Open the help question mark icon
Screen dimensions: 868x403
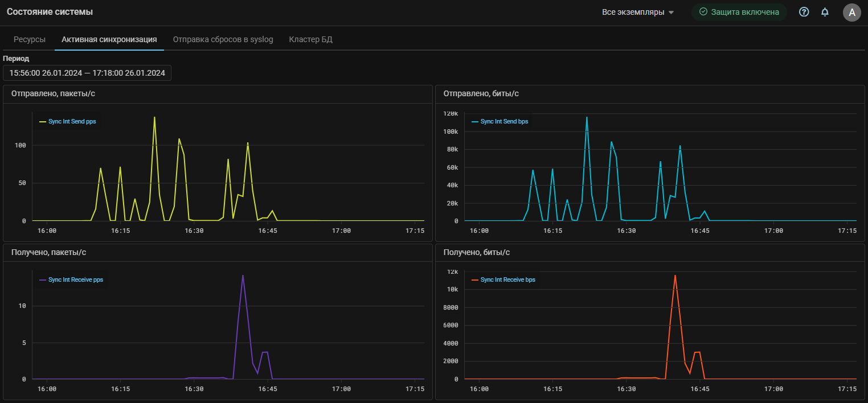pyautogui.click(x=804, y=12)
